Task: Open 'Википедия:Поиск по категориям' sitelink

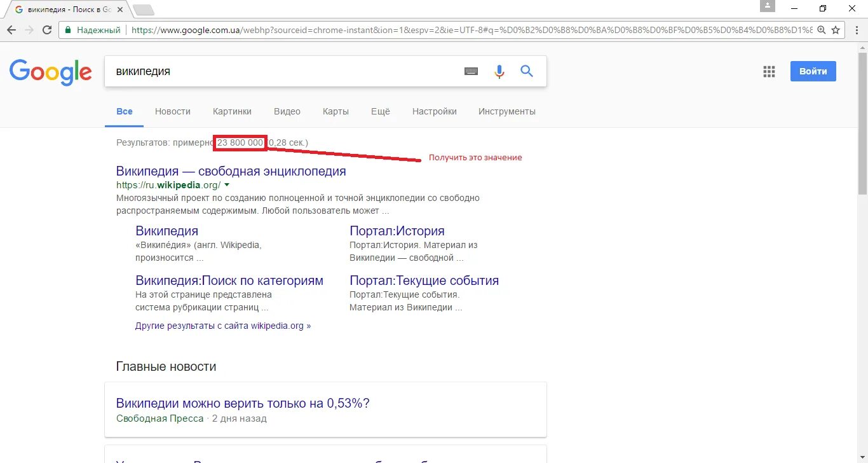Action: pyautogui.click(x=229, y=280)
